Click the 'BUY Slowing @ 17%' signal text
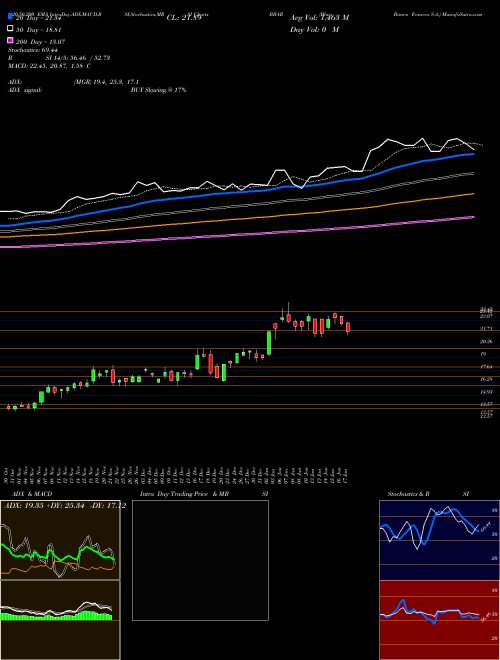 (x=158, y=90)
